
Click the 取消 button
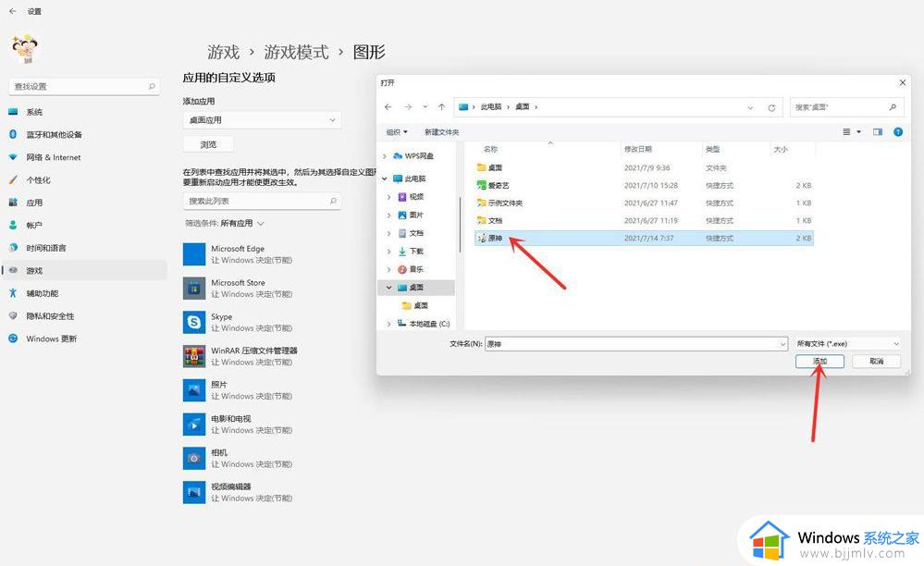coord(876,361)
